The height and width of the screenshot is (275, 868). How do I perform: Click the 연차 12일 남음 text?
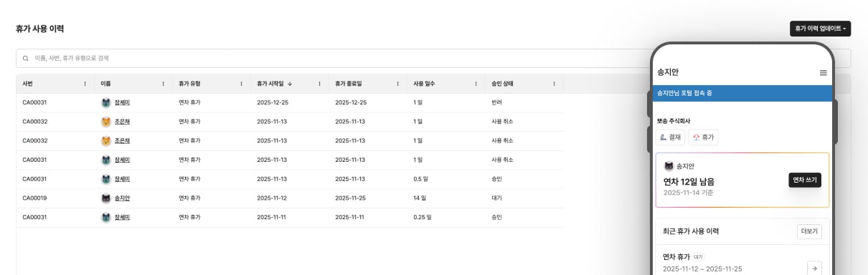689,181
